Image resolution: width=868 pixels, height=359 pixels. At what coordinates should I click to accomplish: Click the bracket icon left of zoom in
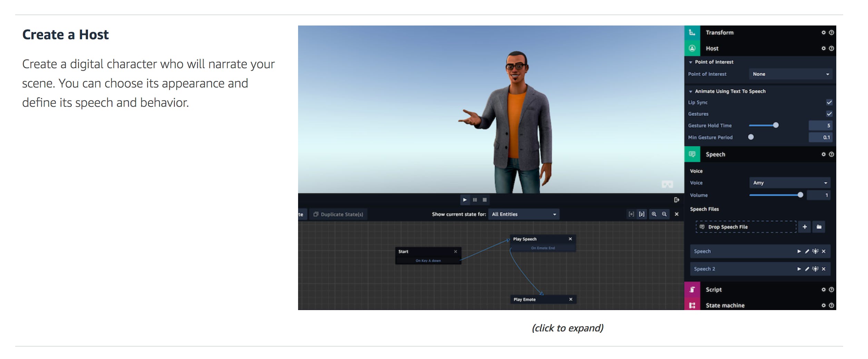(642, 214)
